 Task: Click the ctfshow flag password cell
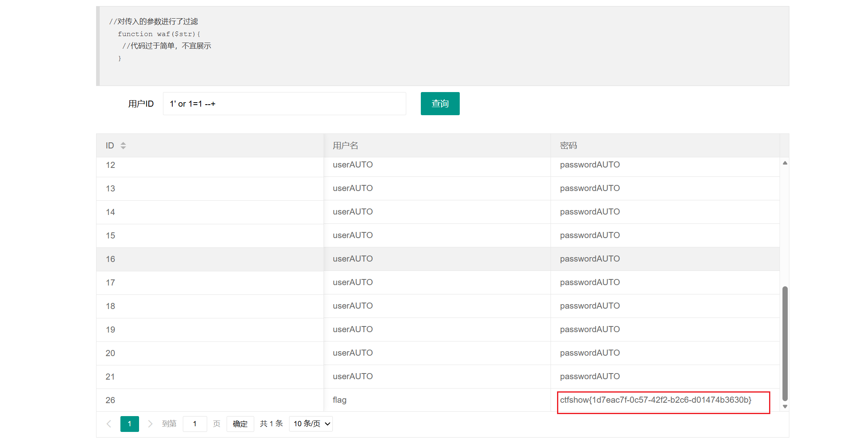pyautogui.click(x=655, y=400)
